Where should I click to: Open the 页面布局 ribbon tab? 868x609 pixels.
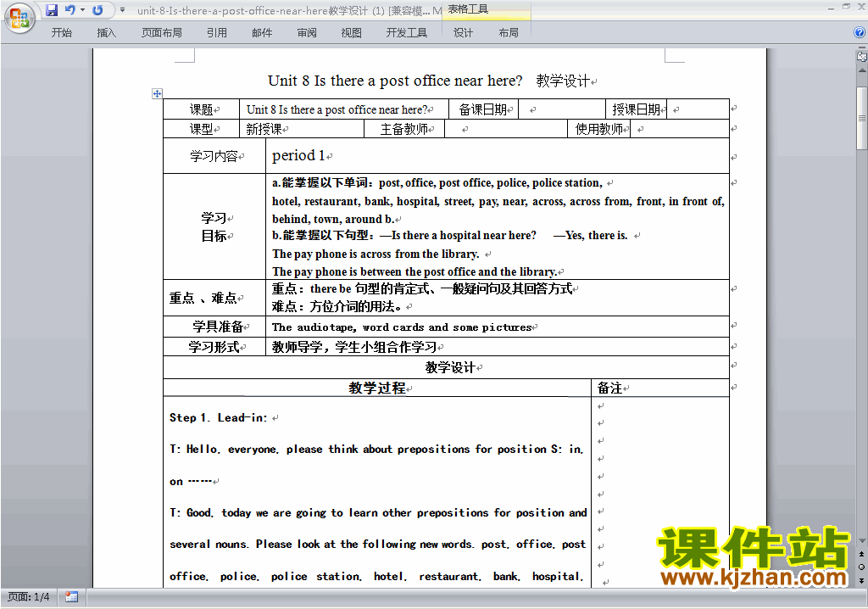[x=162, y=33]
